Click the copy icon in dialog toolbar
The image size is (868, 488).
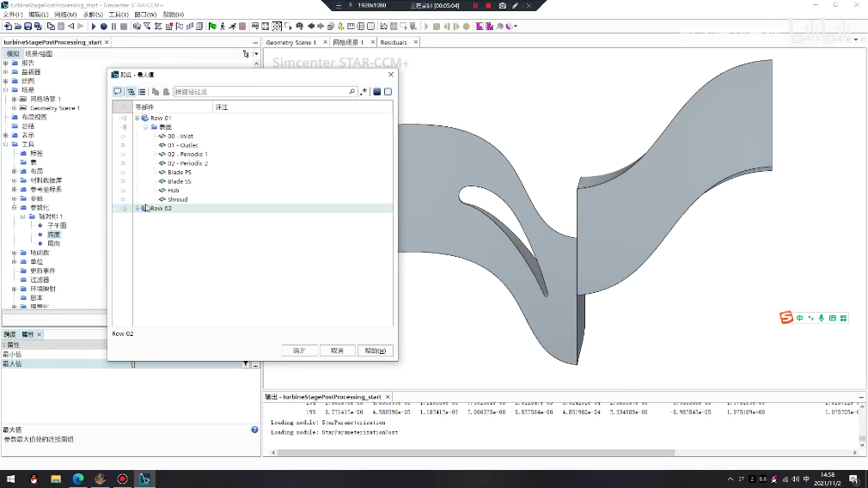pyautogui.click(x=156, y=91)
